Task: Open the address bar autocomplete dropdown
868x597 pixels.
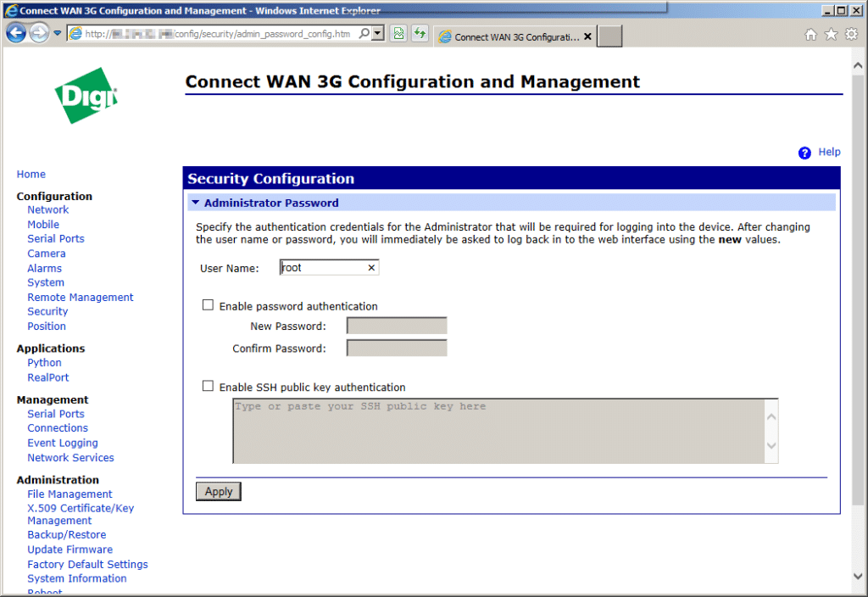Action: click(x=377, y=33)
